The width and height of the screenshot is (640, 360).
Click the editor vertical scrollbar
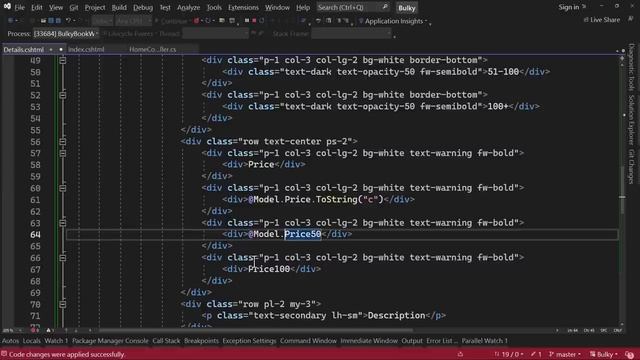click(x=622, y=192)
